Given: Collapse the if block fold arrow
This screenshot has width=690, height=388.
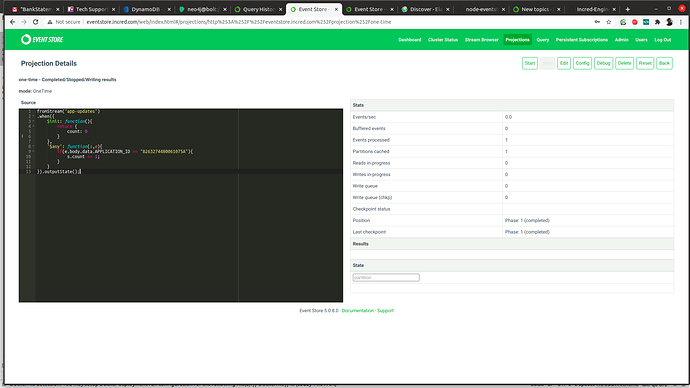Looking at the screenshot, I should click(33, 151).
